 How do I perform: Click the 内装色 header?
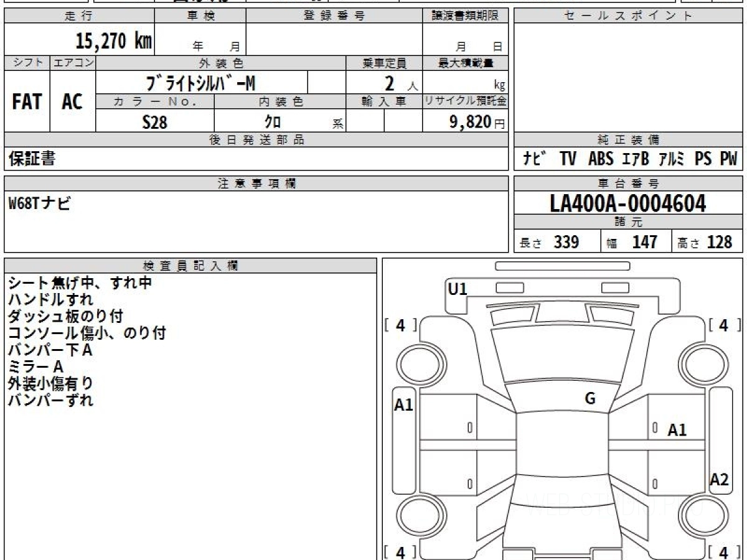click(280, 101)
